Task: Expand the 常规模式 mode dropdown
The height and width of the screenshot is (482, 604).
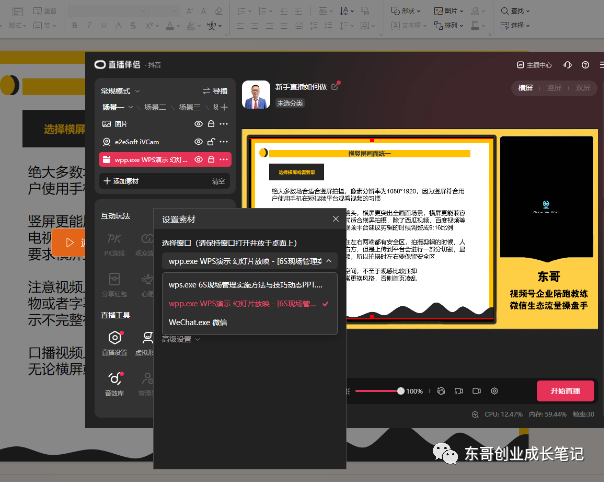Action: tap(120, 91)
